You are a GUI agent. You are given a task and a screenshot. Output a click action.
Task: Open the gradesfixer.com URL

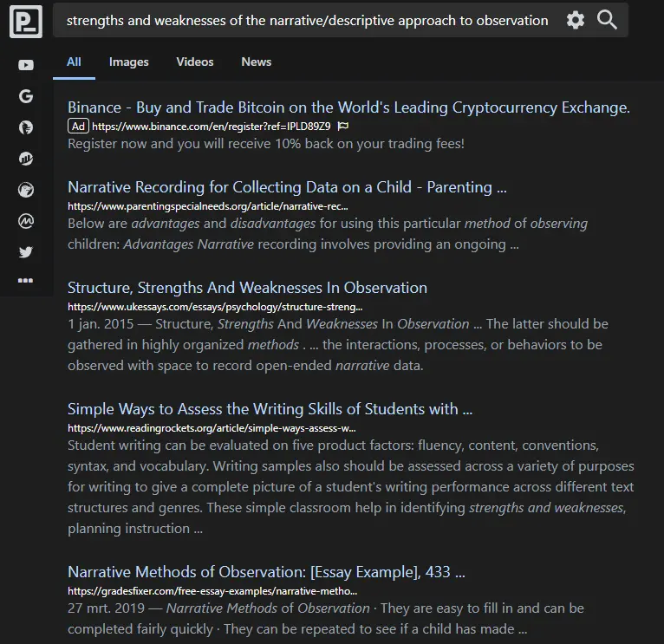[x=212, y=591]
